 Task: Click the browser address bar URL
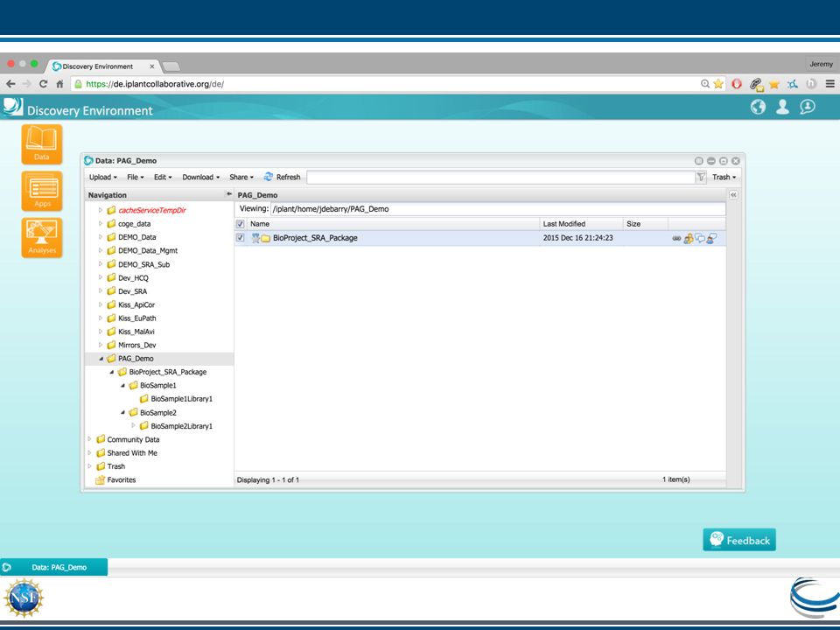(x=155, y=84)
